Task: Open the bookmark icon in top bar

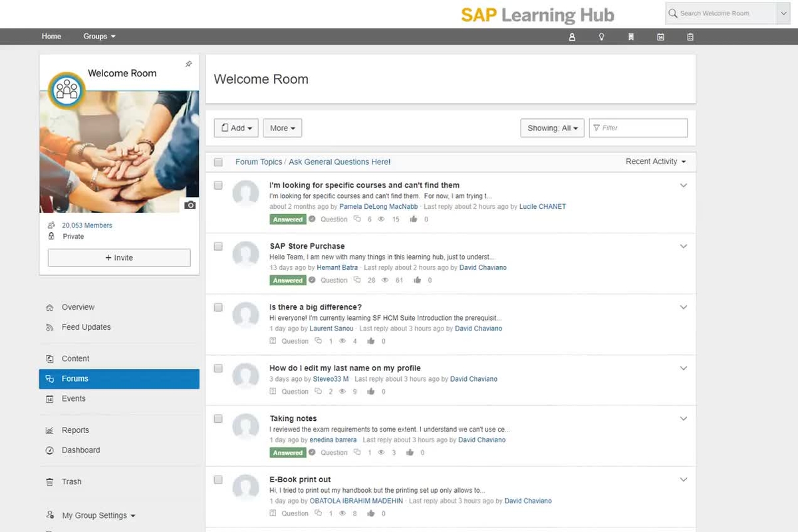Action: tap(631, 37)
